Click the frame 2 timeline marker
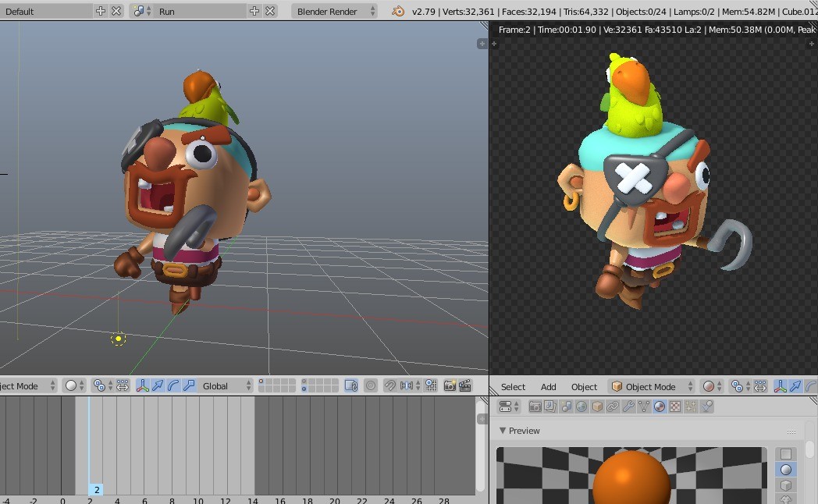 (x=96, y=490)
